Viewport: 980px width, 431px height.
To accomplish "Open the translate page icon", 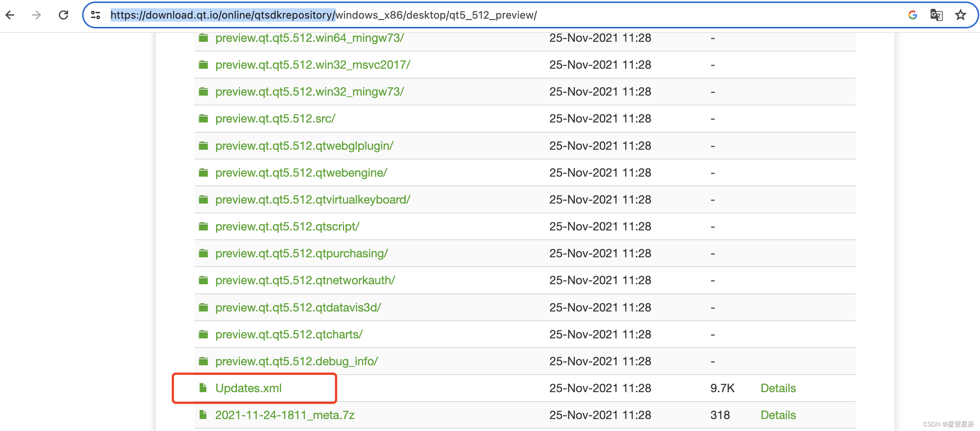I will pyautogui.click(x=936, y=15).
